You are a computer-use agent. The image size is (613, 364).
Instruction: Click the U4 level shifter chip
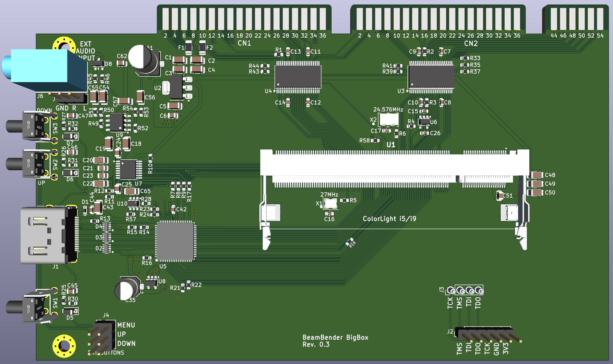pos(298,77)
